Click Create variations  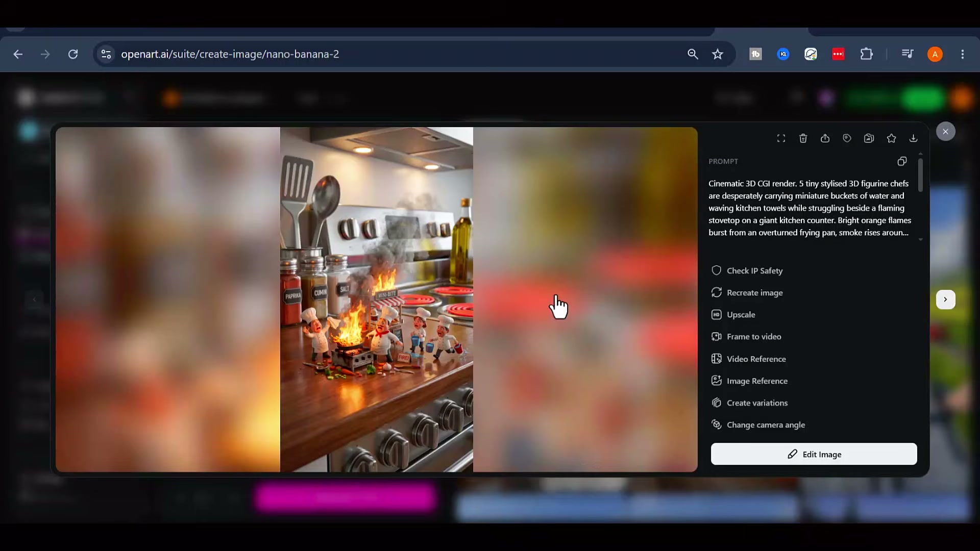[x=749, y=403]
